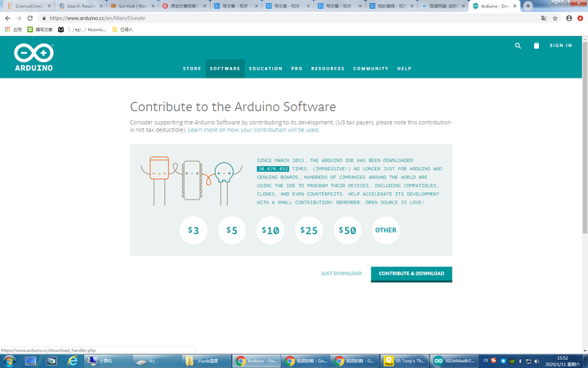Screen dimensions: 588x368
Task: Switch to the ScienceDirect tab
Action: (28, 6)
